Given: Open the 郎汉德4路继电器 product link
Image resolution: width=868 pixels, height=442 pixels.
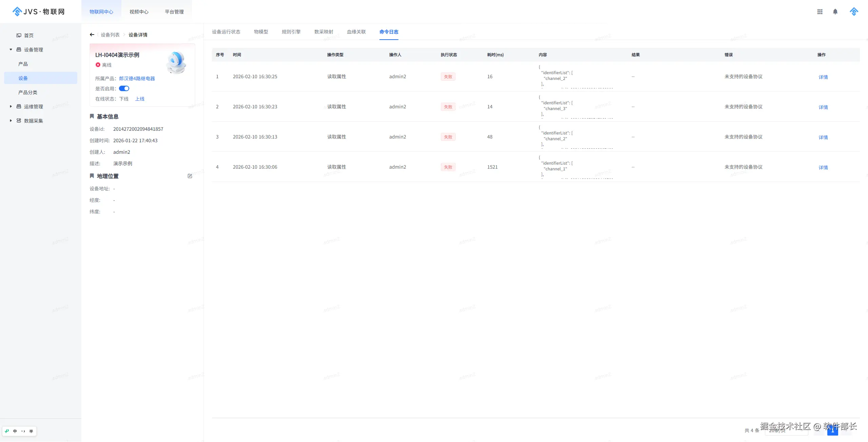Looking at the screenshot, I should (x=137, y=79).
